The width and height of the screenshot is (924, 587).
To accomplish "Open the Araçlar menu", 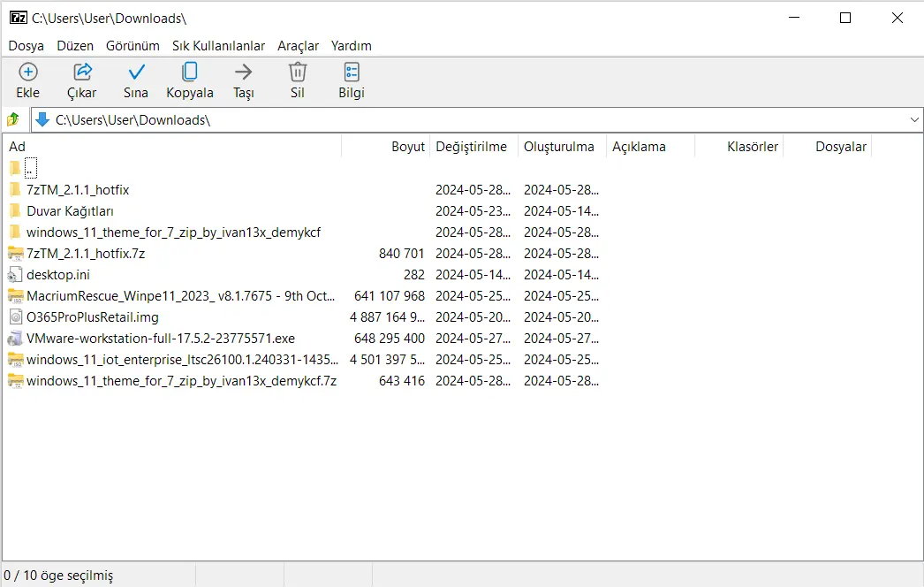I will click(299, 45).
